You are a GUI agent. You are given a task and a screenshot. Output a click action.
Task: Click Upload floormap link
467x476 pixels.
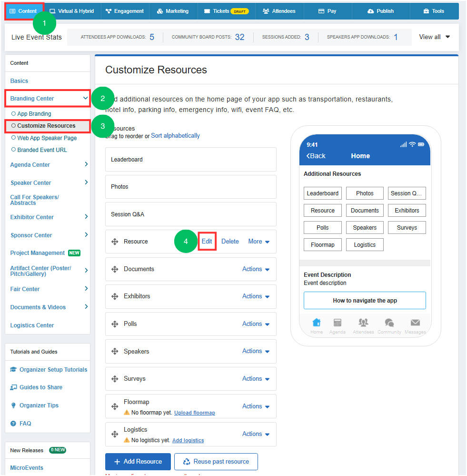tap(195, 413)
